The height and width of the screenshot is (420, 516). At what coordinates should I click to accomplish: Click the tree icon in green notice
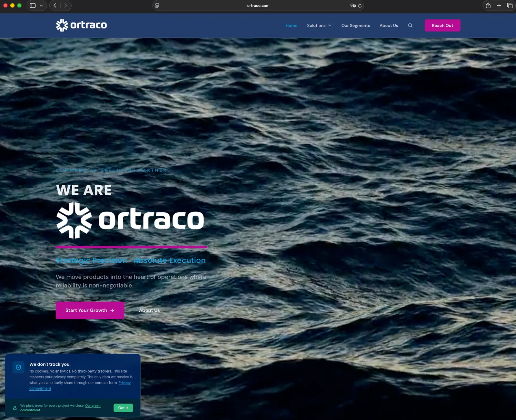coord(15,408)
